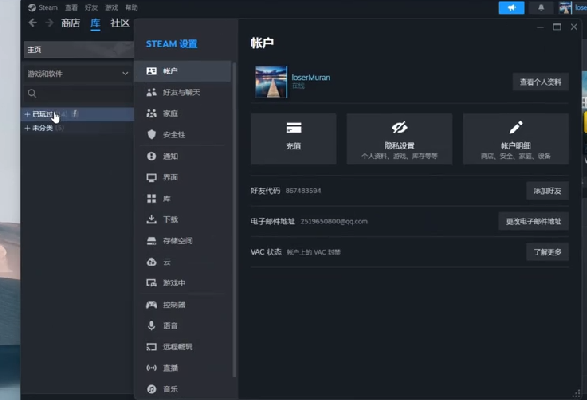The height and width of the screenshot is (400, 587).
Task: Select the 游戏中 in-game overlay icon
Action: pyautogui.click(x=151, y=283)
